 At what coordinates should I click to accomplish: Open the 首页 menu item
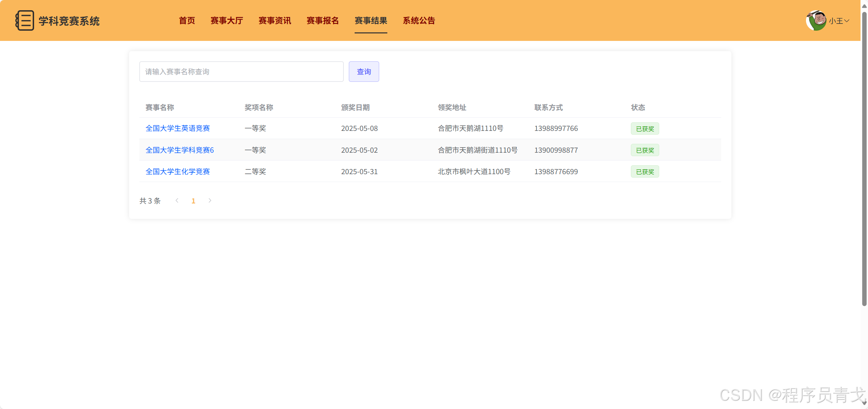187,21
